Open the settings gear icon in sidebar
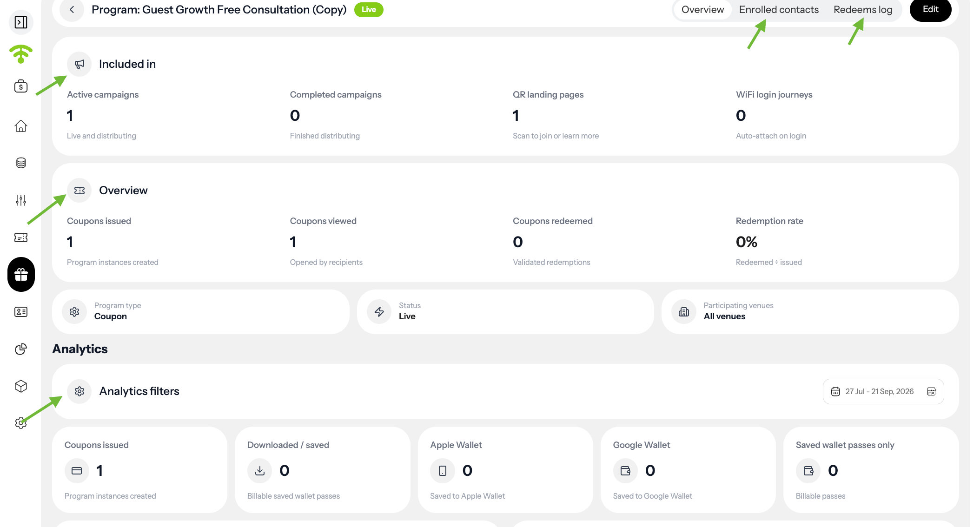This screenshot has width=980, height=527. tap(21, 423)
